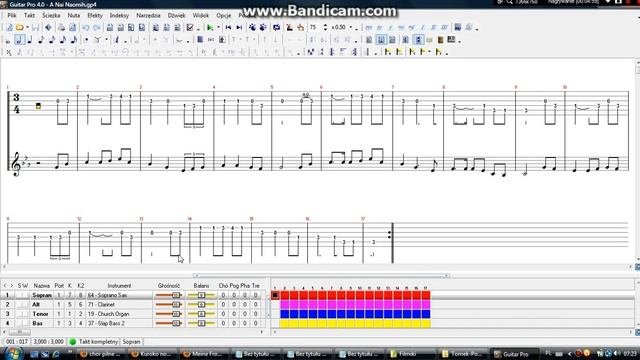Viewport: 640px width, 360px height.
Task: Open the Efekty menu
Action: pyautogui.click(x=95, y=16)
